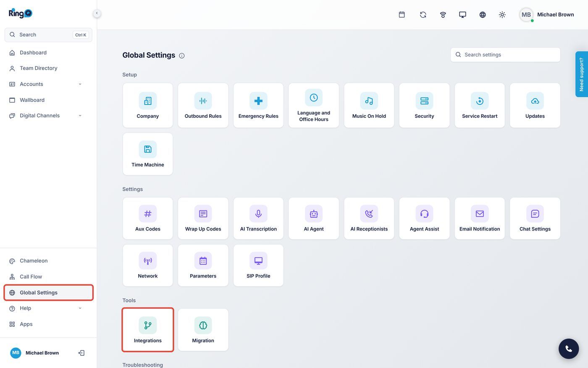Open AI Transcription settings
Image resolution: width=588 pixels, height=368 pixels.
[258, 219]
